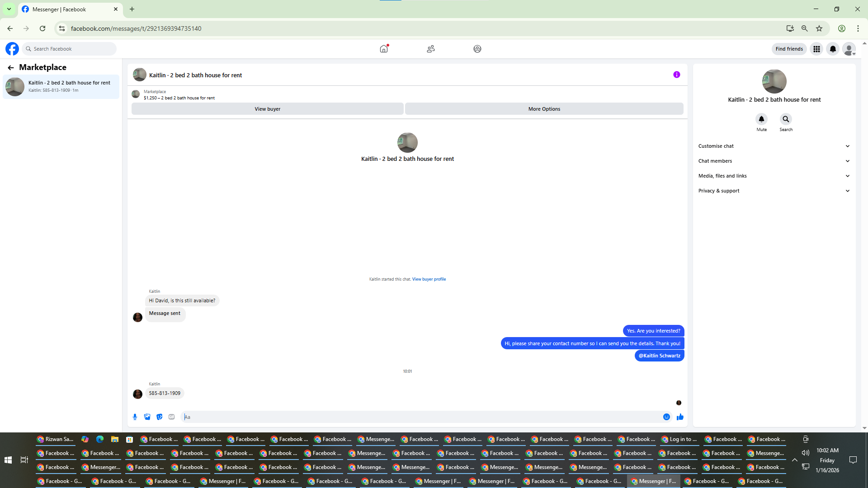
Task: Attach a file using the photo icon
Action: (x=147, y=417)
